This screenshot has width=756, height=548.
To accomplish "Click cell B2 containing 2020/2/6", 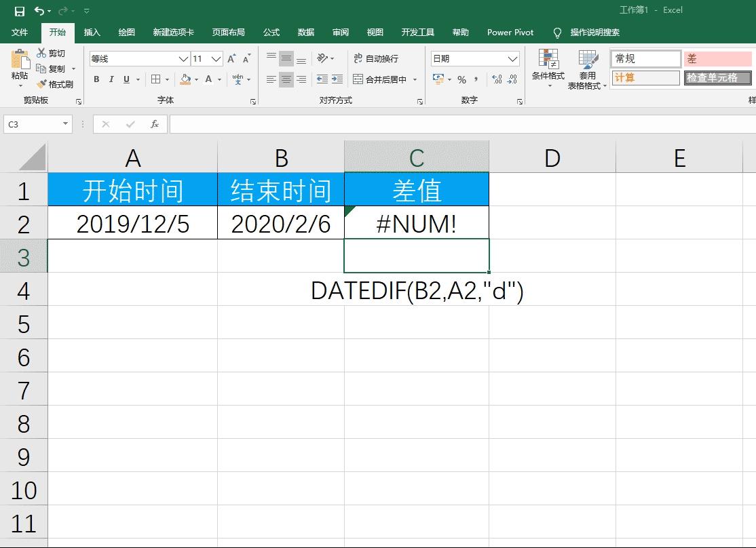I will [281, 223].
